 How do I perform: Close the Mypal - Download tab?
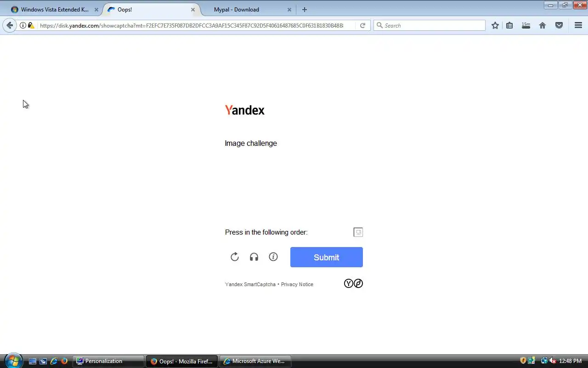click(289, 9)
